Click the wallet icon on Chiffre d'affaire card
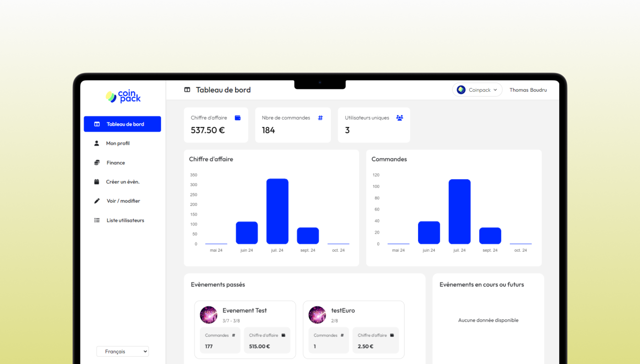The image size is (640, 364). (237, 118)
